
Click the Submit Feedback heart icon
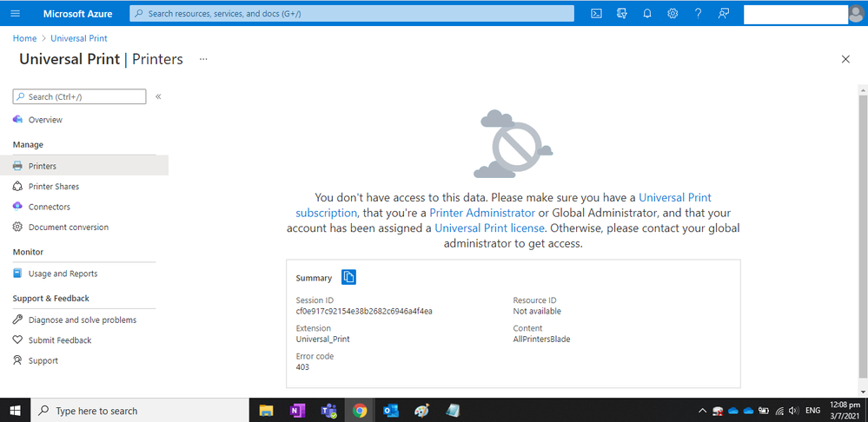coord(17,340)
